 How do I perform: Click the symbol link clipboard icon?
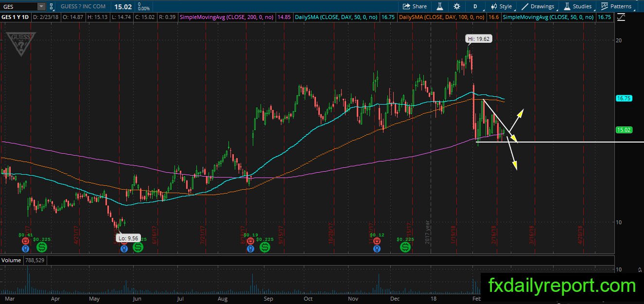pyautogui.click(x=52, y=6)
